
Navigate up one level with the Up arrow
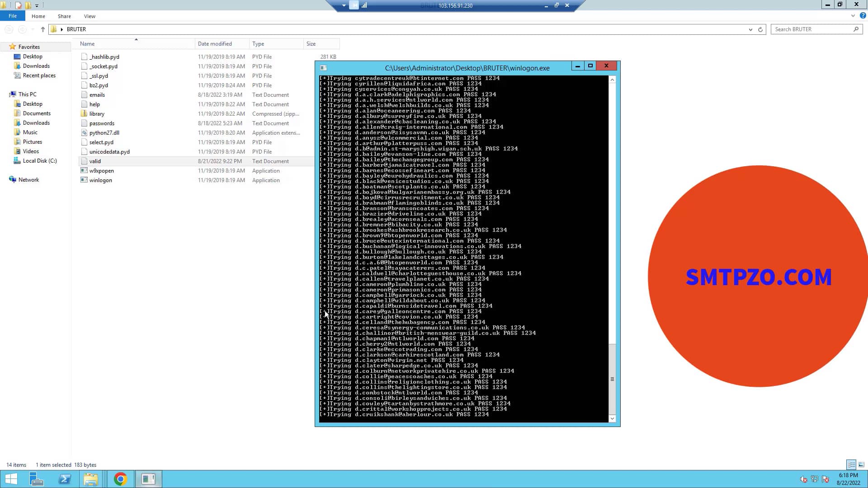[x=42, y=29]
